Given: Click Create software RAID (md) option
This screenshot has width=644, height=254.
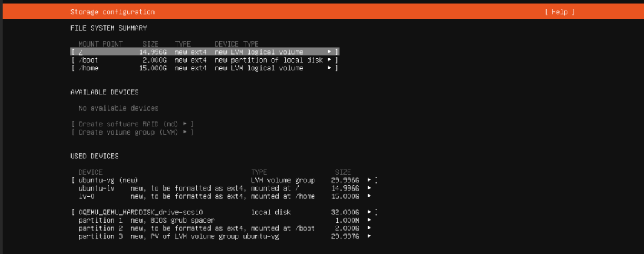Looking at the screenshot, I should point(132,124).
